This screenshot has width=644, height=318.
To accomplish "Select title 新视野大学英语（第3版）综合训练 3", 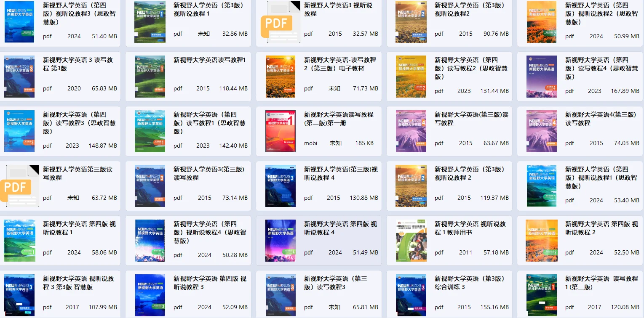I will (470, 283).
